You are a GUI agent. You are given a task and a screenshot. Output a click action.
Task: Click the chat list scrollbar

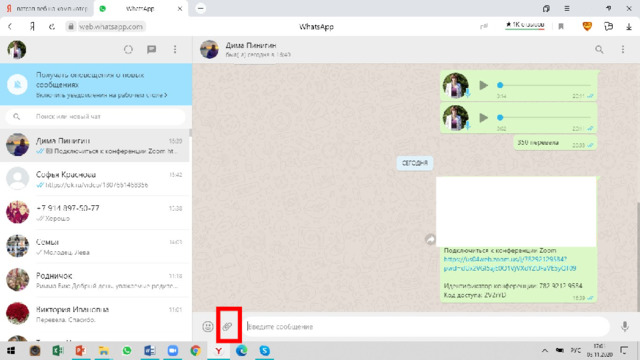pos(191,133)
